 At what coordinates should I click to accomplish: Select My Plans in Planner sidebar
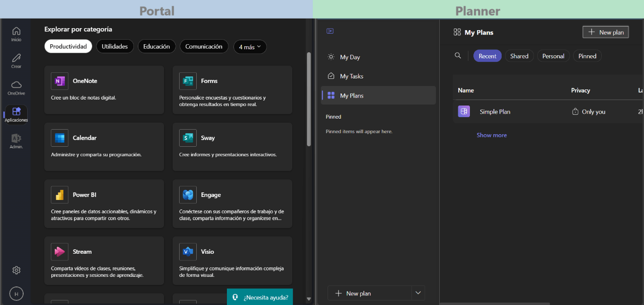point(378,95)
